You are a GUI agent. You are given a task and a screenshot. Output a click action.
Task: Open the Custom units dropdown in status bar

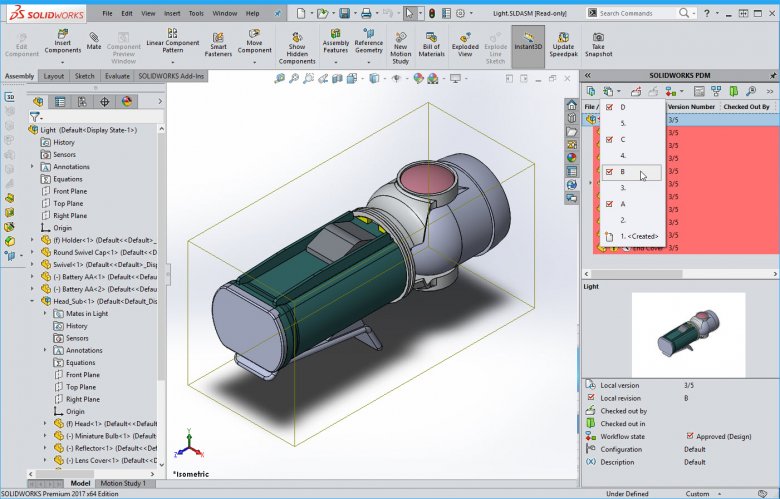pos(719,494)
